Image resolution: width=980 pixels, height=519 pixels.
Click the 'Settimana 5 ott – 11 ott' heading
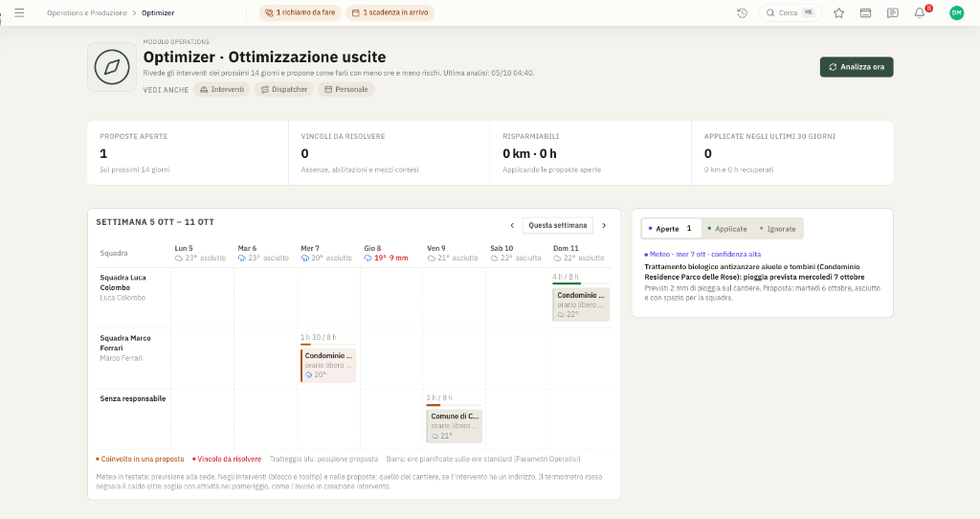pyautogui.click(x=155, y=222)
